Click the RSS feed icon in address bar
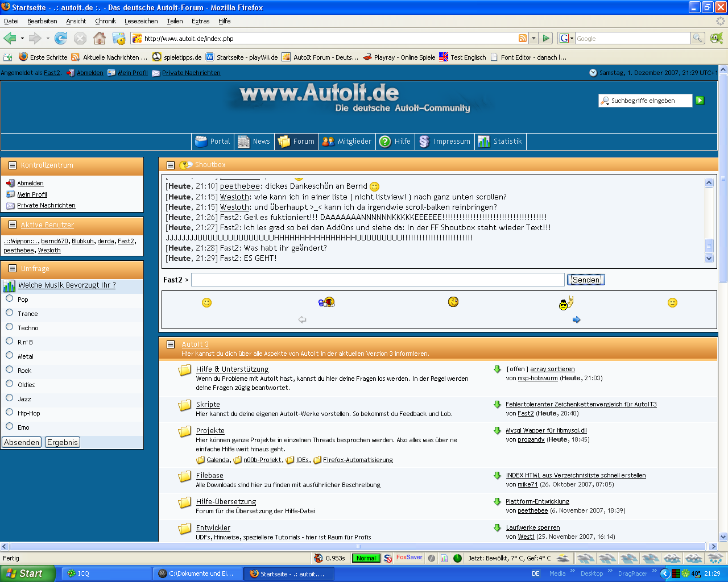 tap(522, 38)
